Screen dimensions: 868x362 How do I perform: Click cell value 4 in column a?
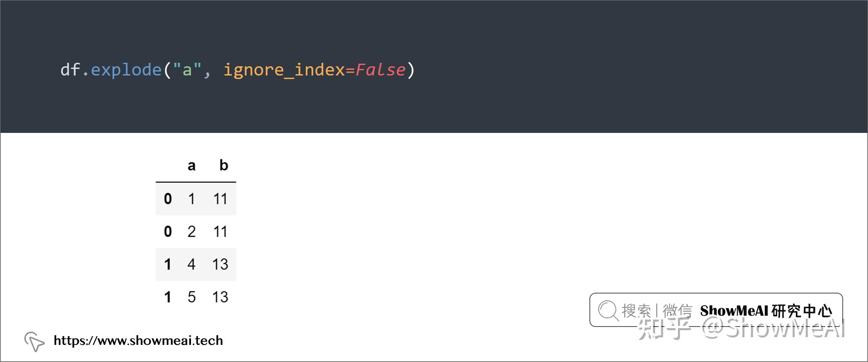coord(191,264)
